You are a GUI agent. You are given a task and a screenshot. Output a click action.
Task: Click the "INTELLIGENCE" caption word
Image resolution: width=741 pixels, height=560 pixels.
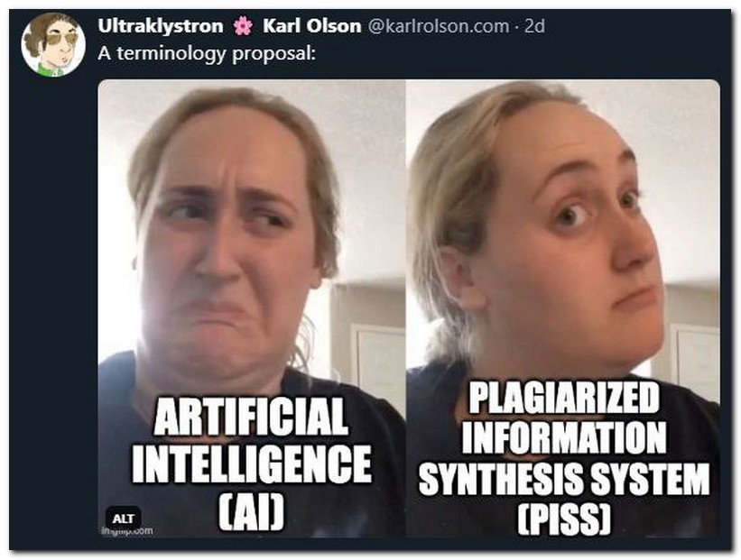point(252,464)
